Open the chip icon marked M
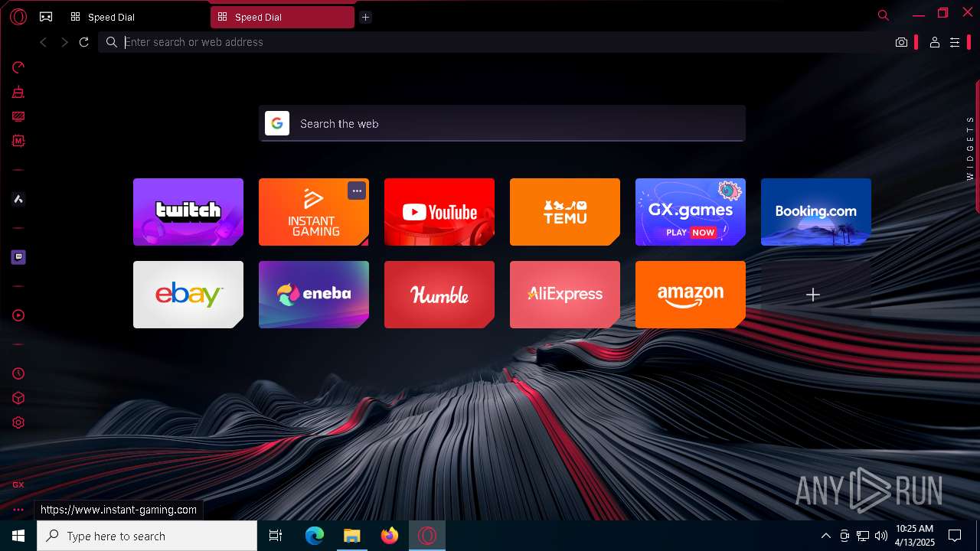 coord(18,141)
